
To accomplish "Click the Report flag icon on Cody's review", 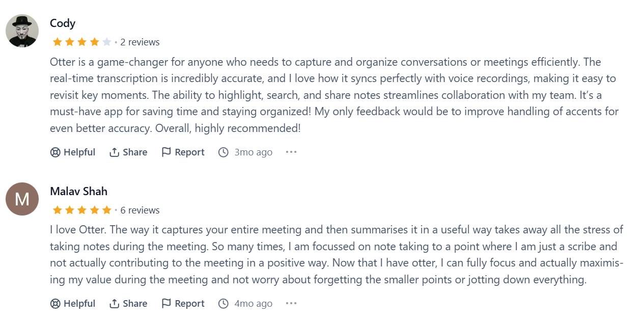I will pos(166,152).
